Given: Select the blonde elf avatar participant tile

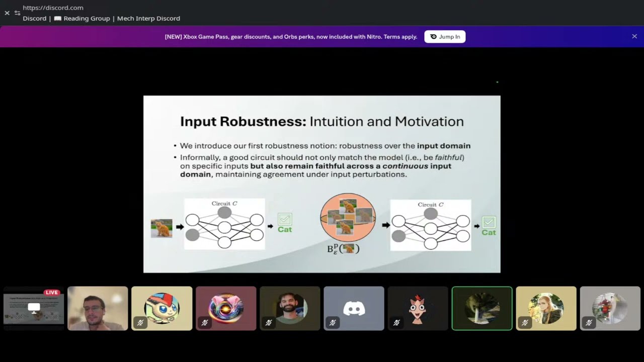Looking at the screenshot, I should point(546,308).
